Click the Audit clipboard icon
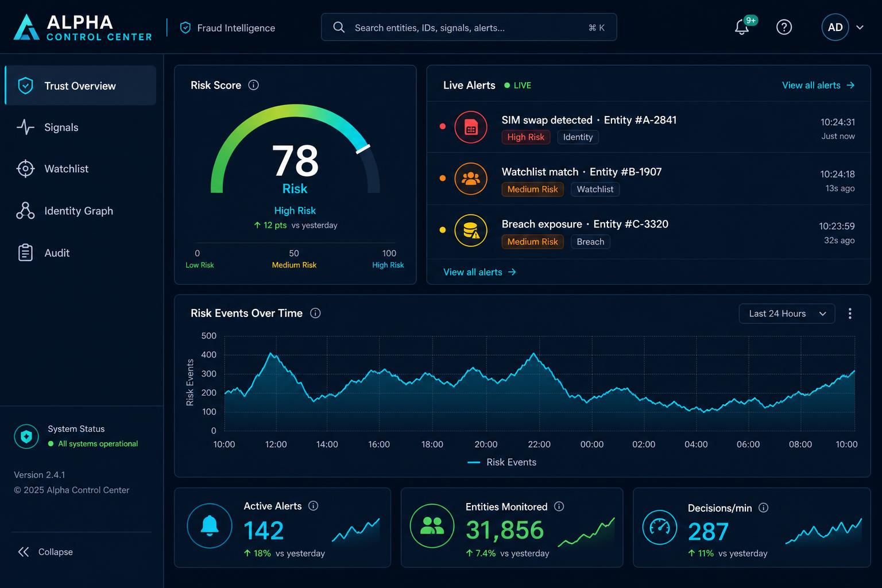The height and width of the screenshot is (588, 882). pos(25,253)
